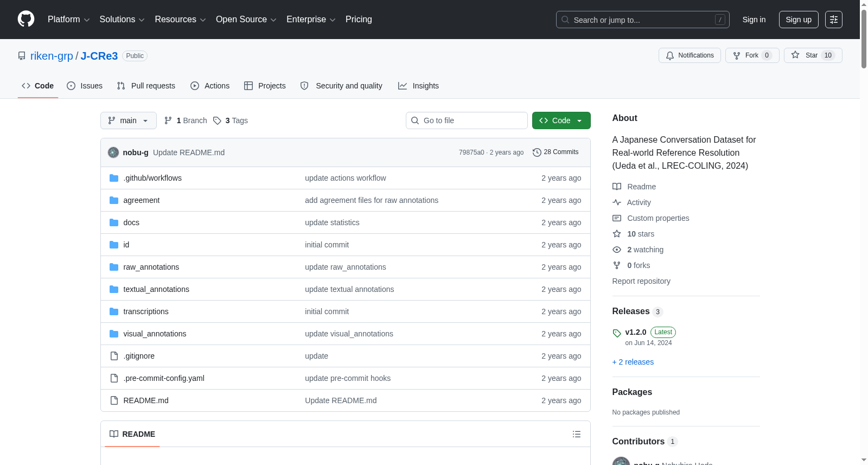Click nobu-g avatar in commit row

pos(113,152)
